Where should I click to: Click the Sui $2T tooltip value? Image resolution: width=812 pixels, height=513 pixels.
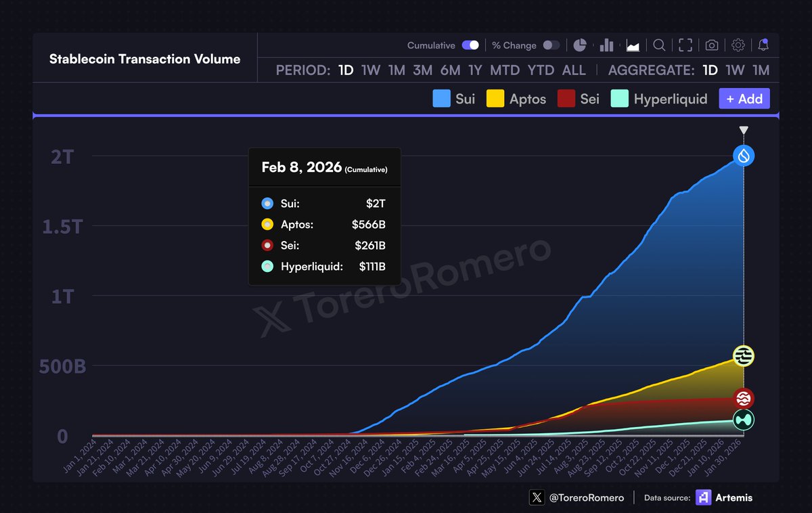374,203
